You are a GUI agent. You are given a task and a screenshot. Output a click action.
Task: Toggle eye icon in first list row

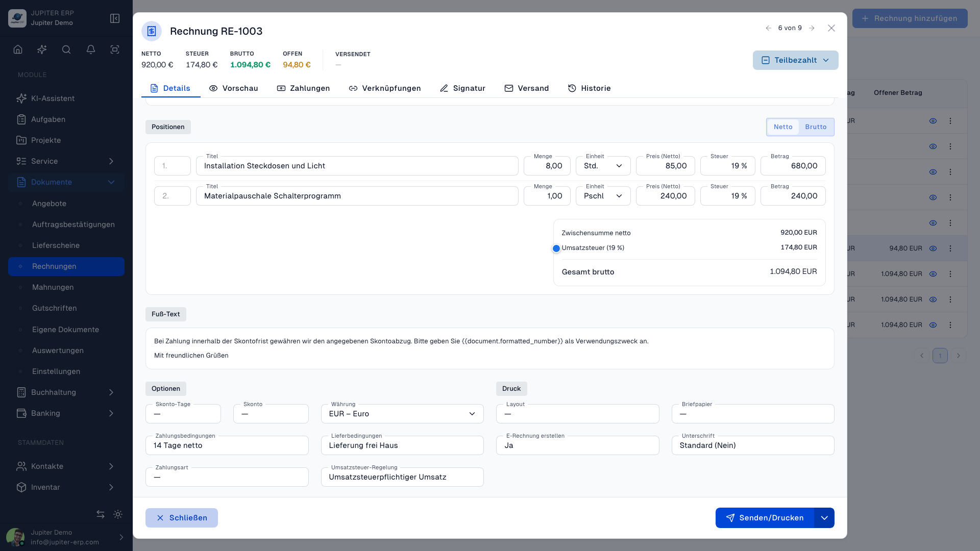(933, 121)
